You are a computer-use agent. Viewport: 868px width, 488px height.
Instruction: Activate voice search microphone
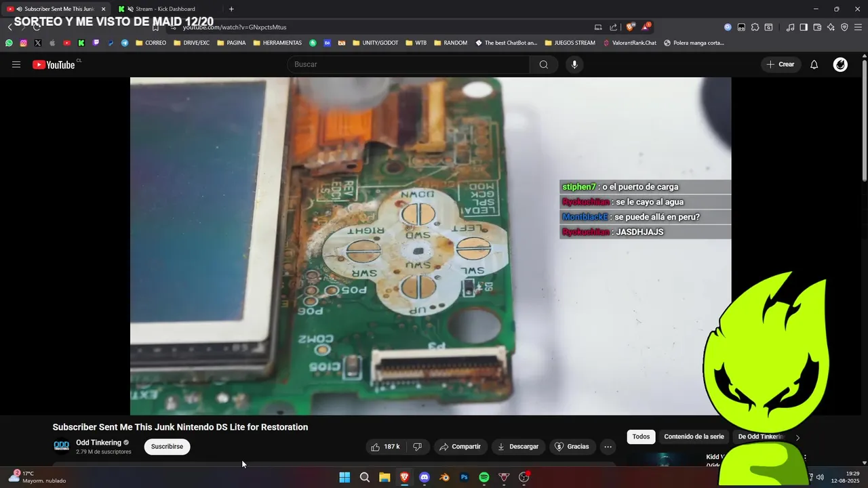point(574,64)
